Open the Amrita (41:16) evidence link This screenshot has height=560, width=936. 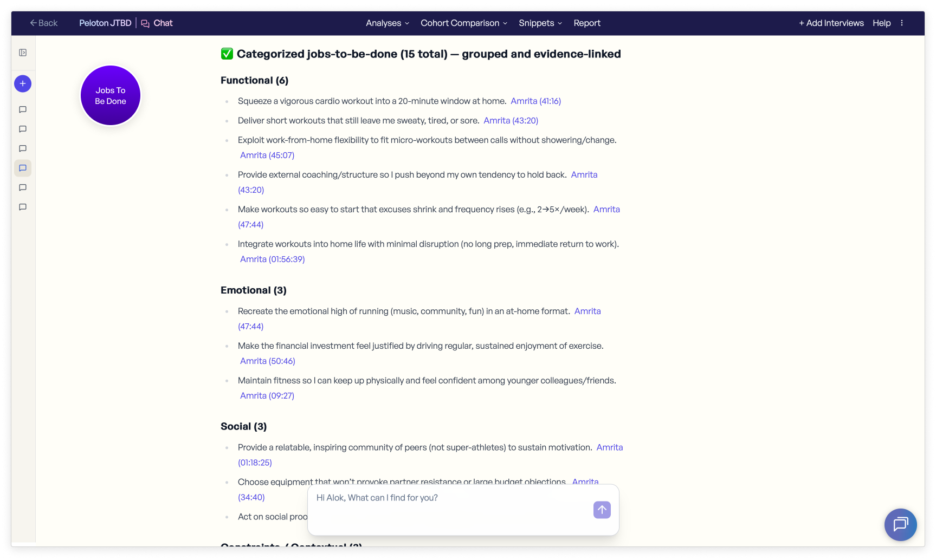(535, 101)
